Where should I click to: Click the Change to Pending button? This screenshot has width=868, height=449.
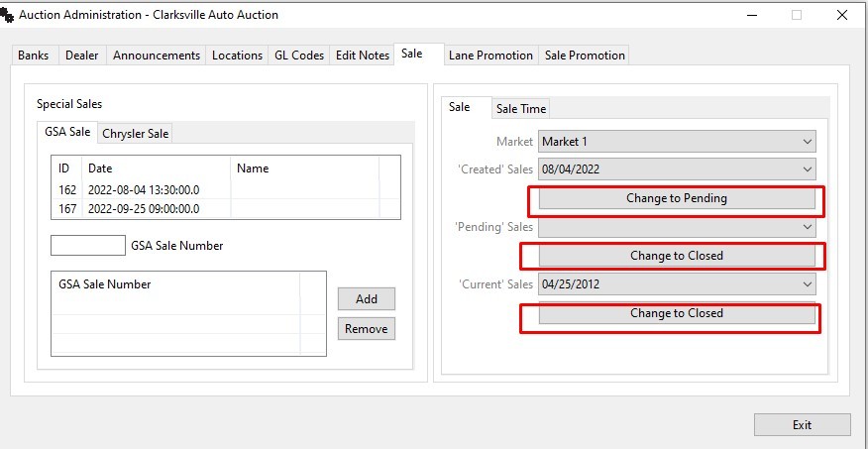coord(677,198)
